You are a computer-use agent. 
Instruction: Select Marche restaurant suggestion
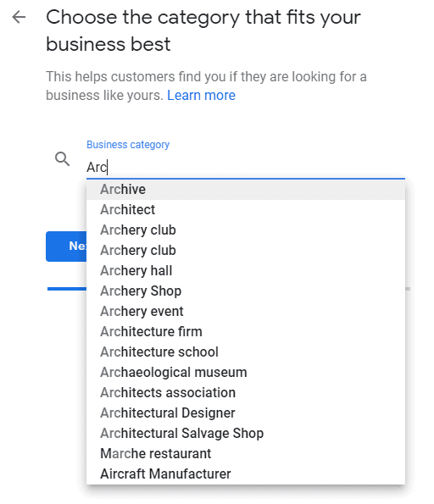[246, 453]
